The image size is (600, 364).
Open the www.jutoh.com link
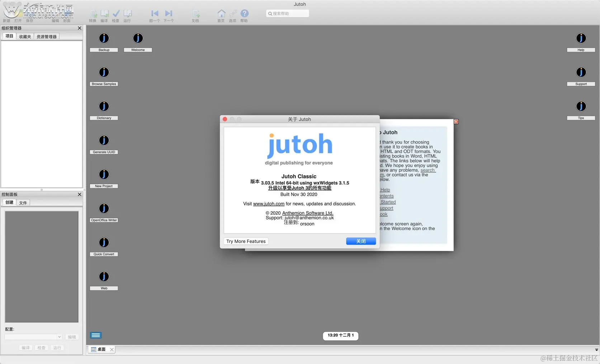click(269, 204)
